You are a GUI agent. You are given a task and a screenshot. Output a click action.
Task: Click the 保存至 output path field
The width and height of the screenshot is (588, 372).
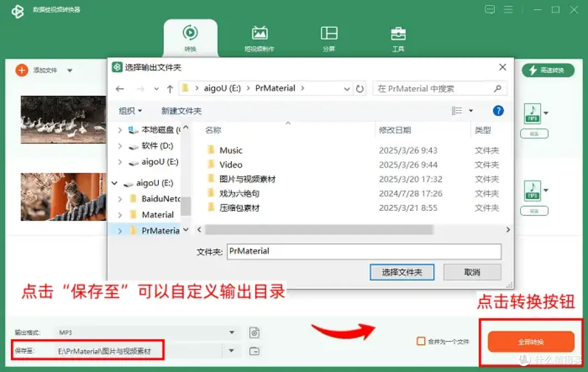139,351
